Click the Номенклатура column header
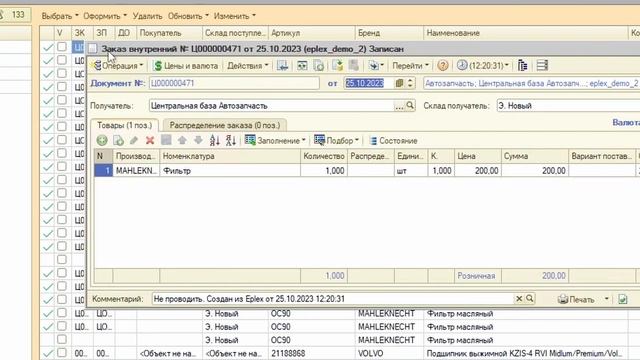 click(x=230, y=156)
